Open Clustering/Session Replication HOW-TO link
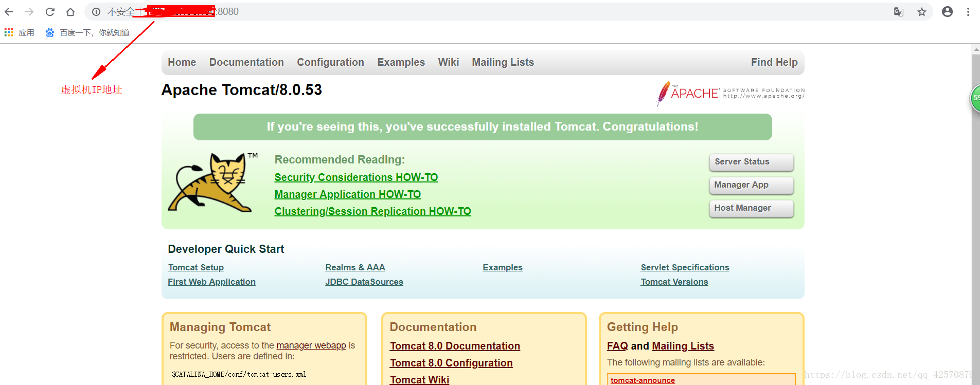980x385 pixels. (x=372, y=211)
